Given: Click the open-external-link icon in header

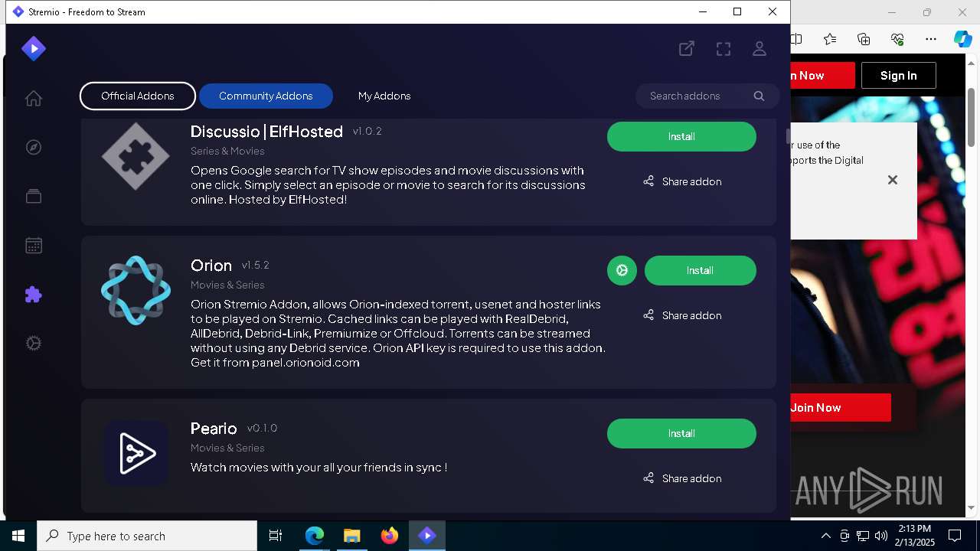Looking at the screenshot, I should pos(687,48).
